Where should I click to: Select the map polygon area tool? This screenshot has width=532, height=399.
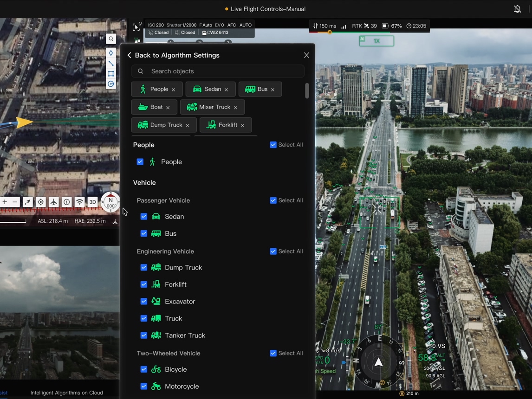[111, 74]
